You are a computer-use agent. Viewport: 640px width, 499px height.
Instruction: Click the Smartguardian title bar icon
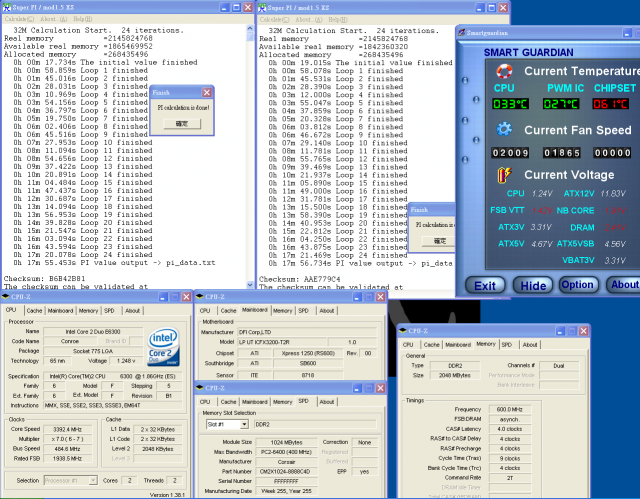(x=462, y=33)
